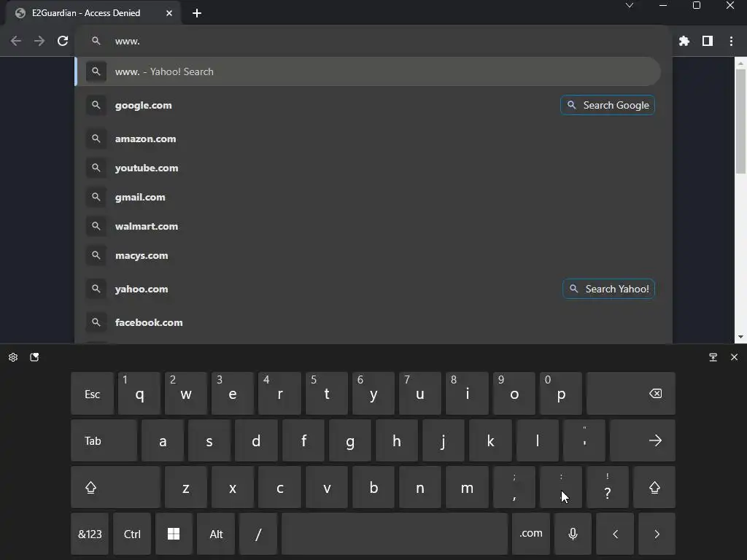
Task: Tap the e key
Action: (x=233, y=393)
